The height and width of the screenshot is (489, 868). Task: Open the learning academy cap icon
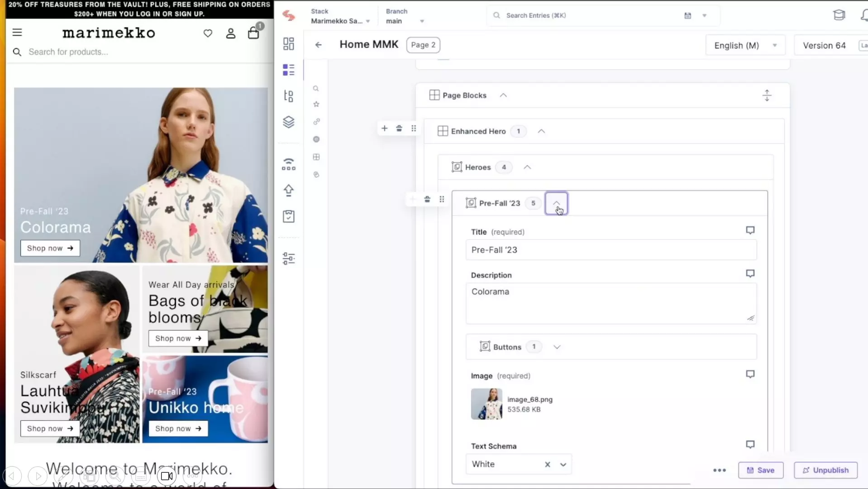click(x=839, y=15)
